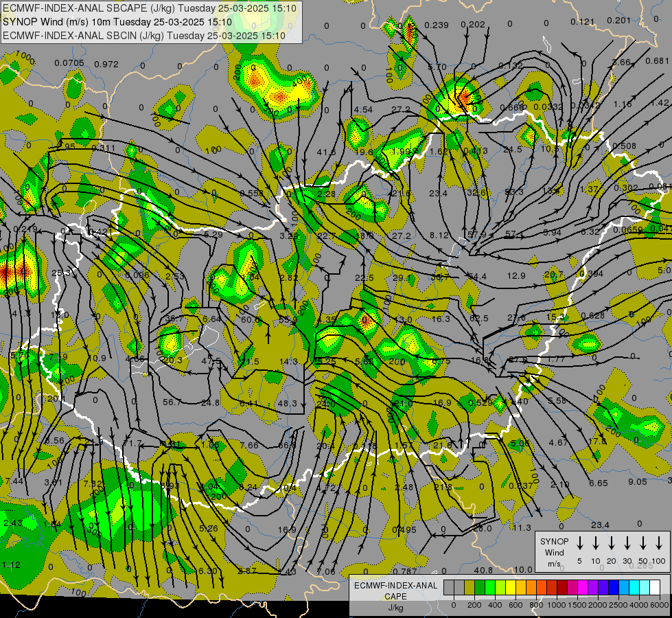
Task: Click the 50 m/s wind arrow in SYNOP legend
Action: (x=643, y=543)
